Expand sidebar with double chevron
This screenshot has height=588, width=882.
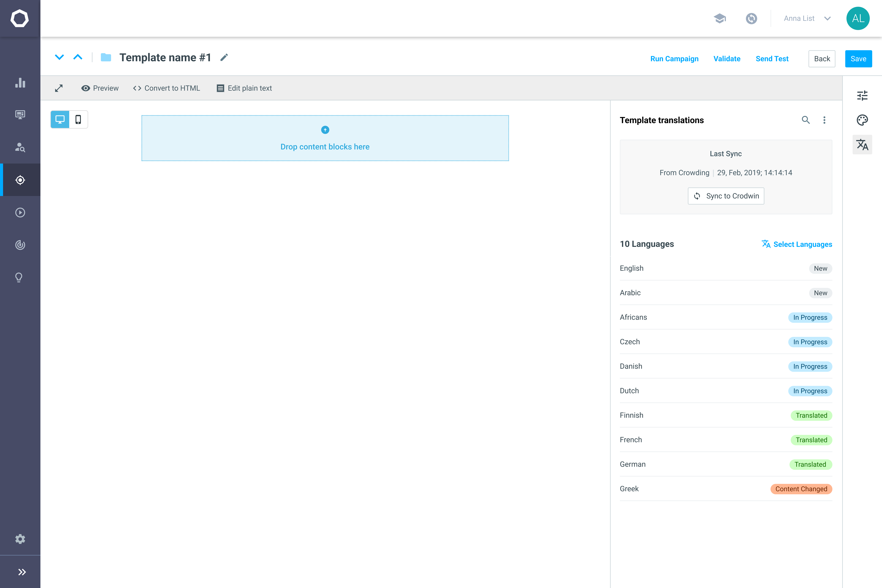coord(22,572)
